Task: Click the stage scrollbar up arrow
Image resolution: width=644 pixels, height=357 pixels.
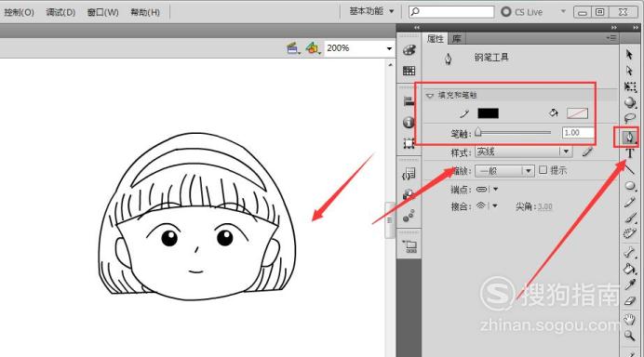Action: coord(390,65)
